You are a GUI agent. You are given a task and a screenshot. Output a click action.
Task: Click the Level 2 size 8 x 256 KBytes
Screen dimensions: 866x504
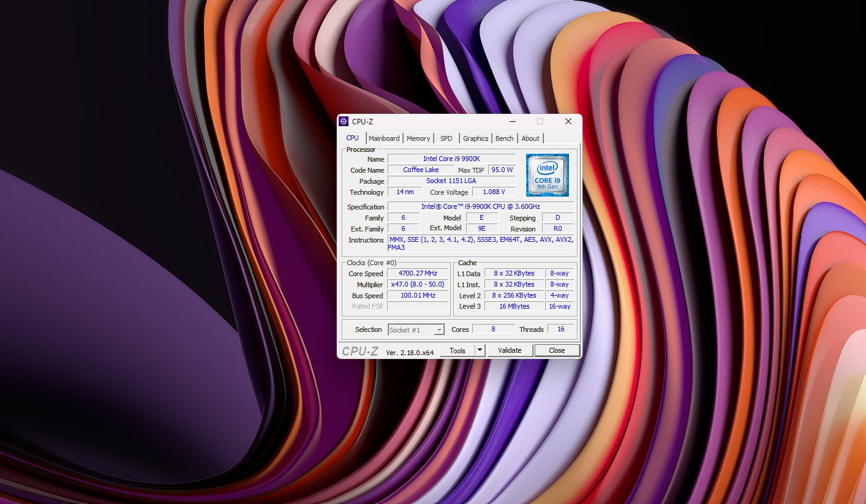(514, 295)
